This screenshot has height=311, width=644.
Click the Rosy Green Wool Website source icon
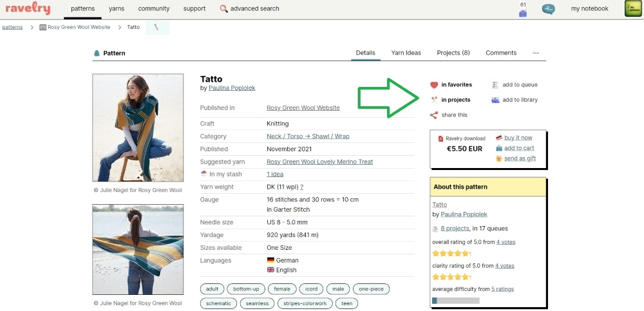tap(43, 27)
